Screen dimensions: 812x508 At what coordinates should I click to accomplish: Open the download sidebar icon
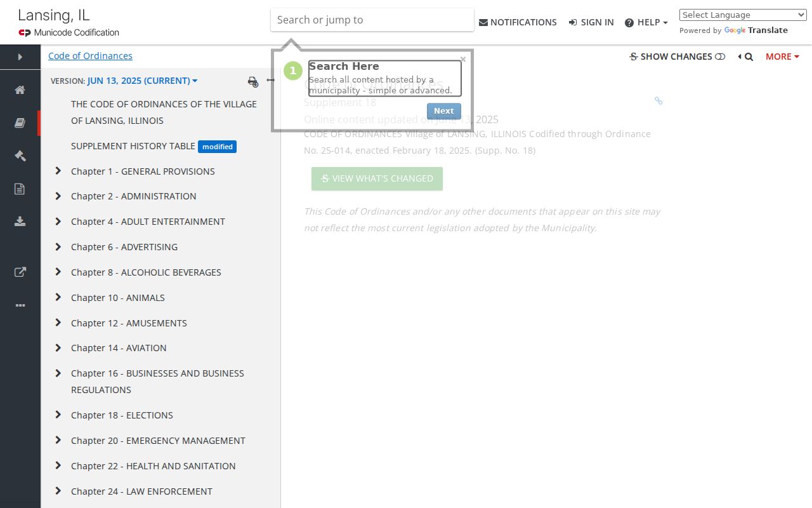(x=20, y=221)
